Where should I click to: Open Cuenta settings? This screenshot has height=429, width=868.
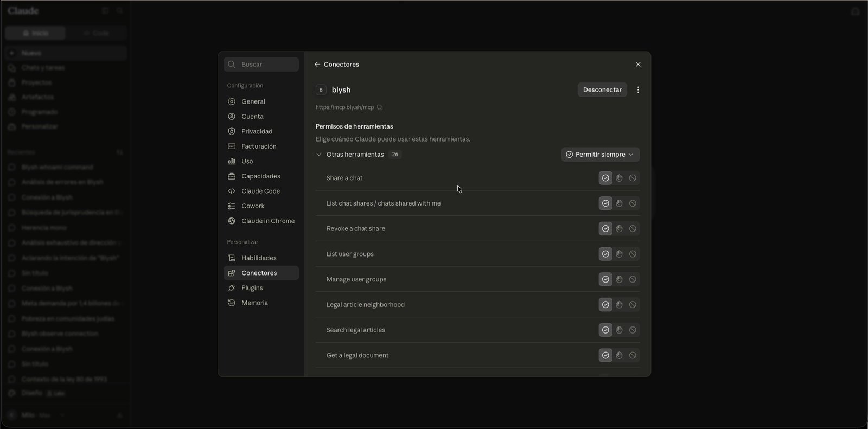click(261, 117)
